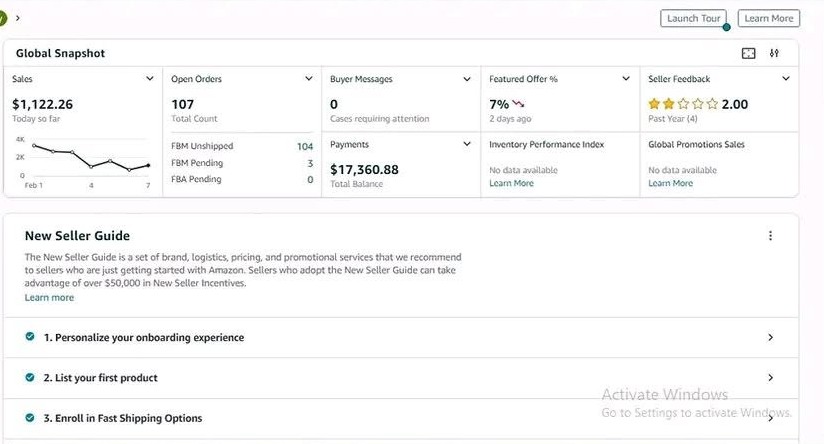824x444 pixels.
Task: Click the Global Snapshot heading
Action: pyautogui.click(x=60, y=53)
